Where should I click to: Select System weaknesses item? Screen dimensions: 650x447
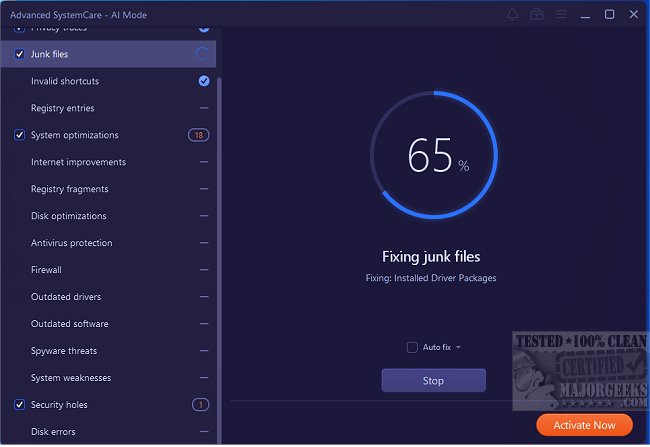[x=108, y=378]
